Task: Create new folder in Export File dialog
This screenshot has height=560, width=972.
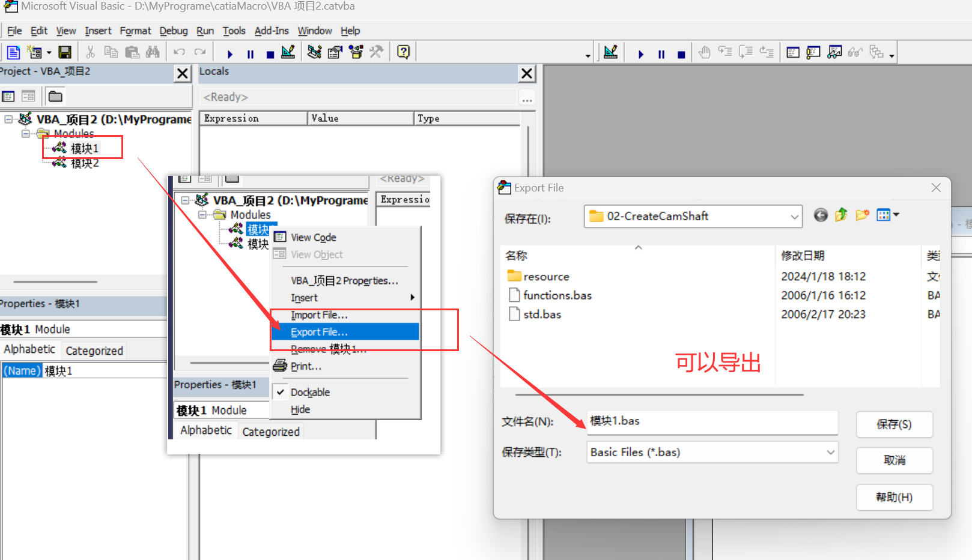Action: point(863,215)
